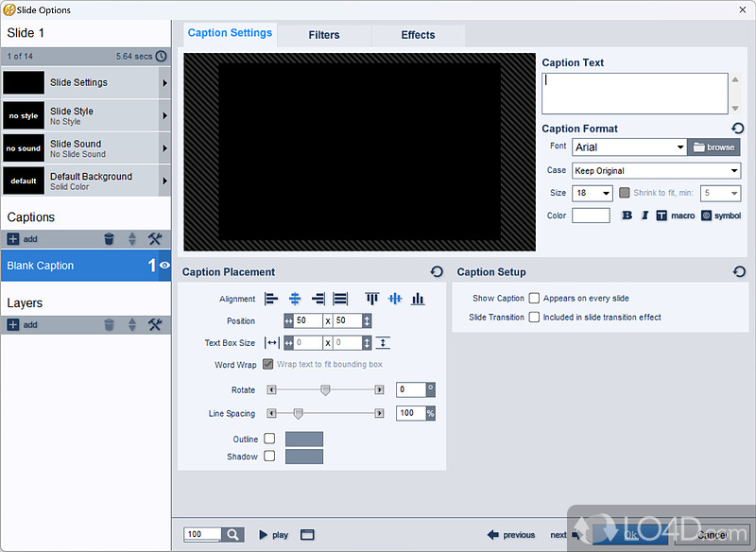Delete the caption with the trash icon
Screen dimensions: 756x552
pyautogui.click(x=109, y=239)
